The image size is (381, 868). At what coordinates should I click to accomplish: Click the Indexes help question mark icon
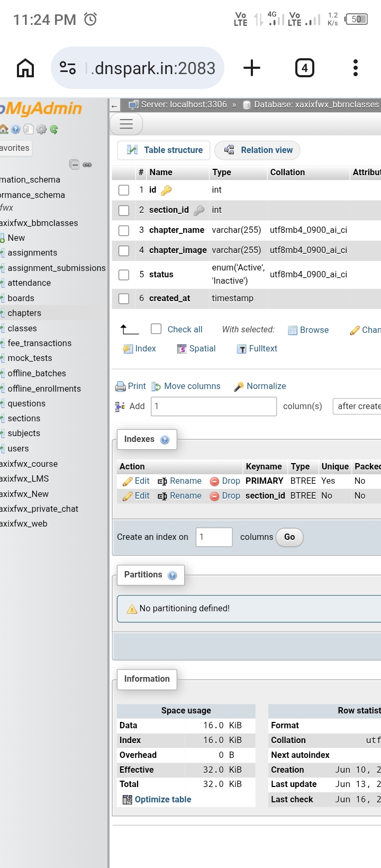[x=165, y=440]
